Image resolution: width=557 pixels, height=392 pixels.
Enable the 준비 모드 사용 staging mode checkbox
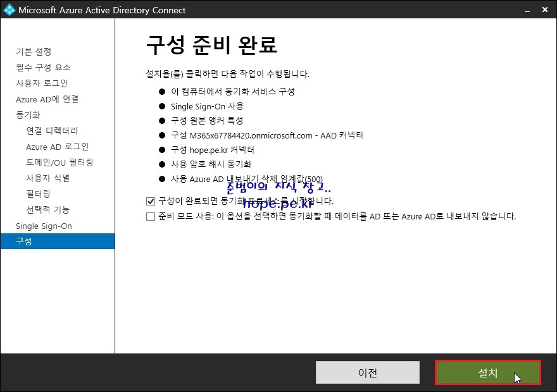coord(151,216)
